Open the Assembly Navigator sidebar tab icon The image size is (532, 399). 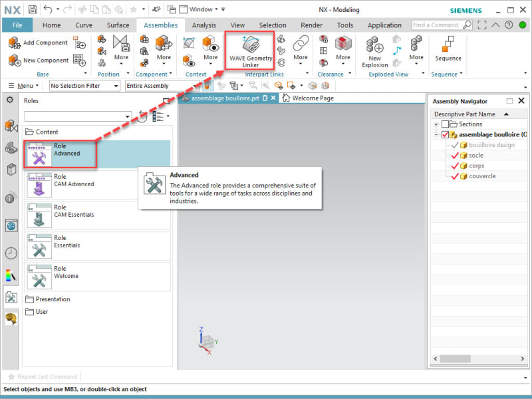[x=11, y=126]
